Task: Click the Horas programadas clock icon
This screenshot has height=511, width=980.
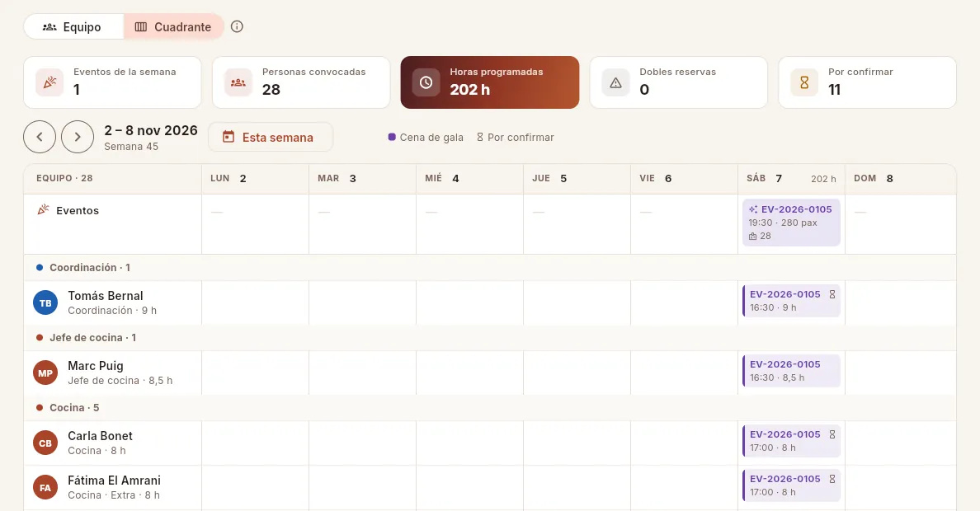Action: (426, 82)
